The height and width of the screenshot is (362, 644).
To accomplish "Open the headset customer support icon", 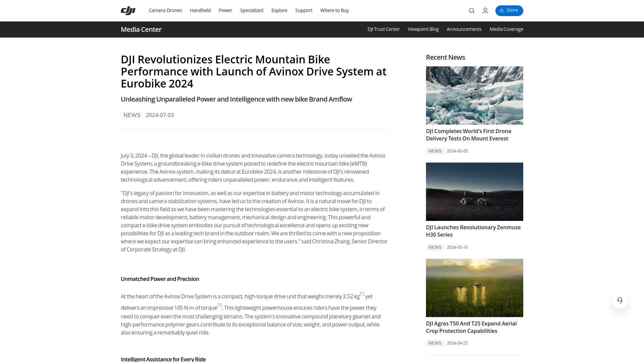I will [x=620, y=300].
